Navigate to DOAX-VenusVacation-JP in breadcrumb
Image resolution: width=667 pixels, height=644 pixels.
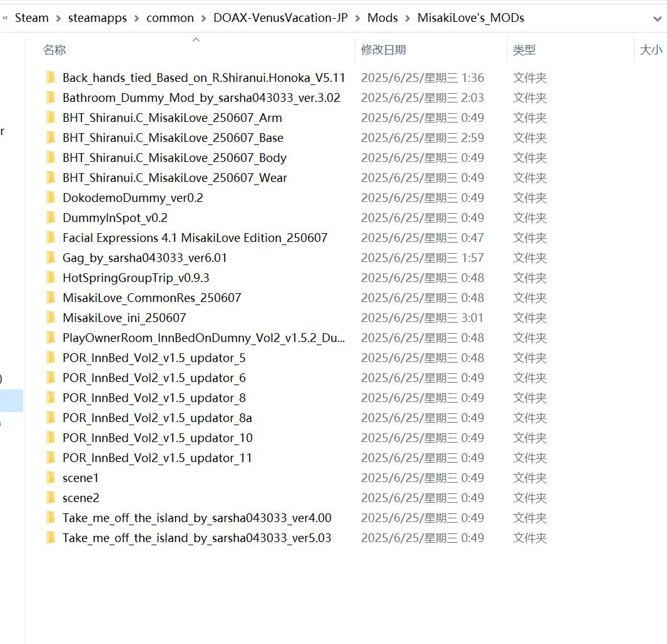click(x=280, y=18)
